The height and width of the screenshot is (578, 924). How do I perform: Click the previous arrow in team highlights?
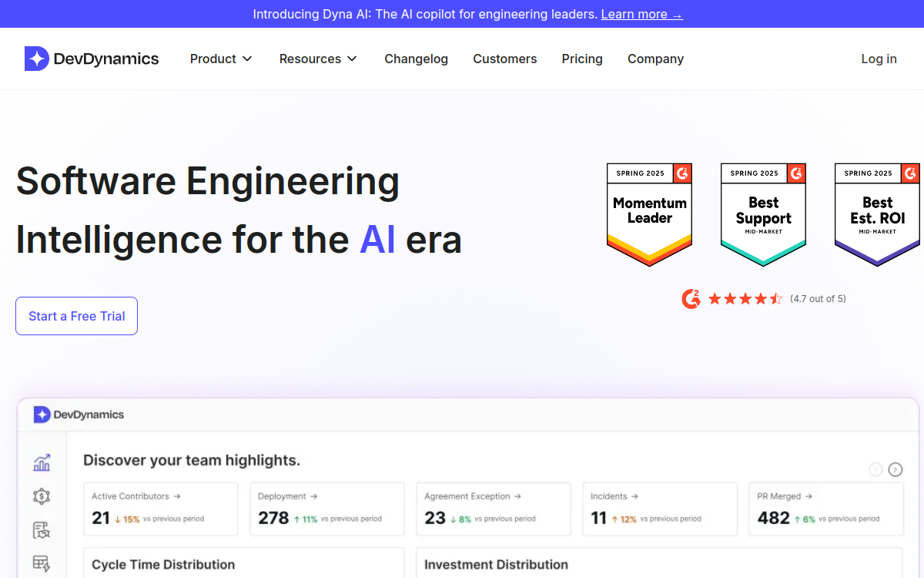(875, 469)
